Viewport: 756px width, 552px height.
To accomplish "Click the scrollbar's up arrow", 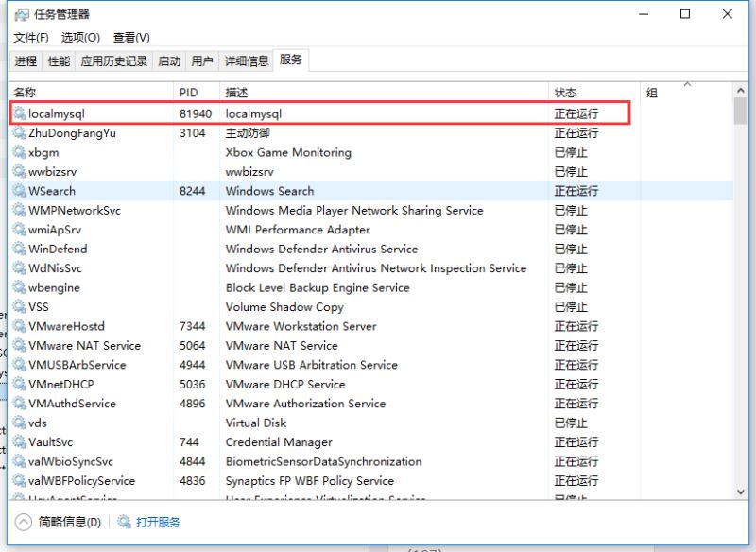I will click(x=740, y=90).
